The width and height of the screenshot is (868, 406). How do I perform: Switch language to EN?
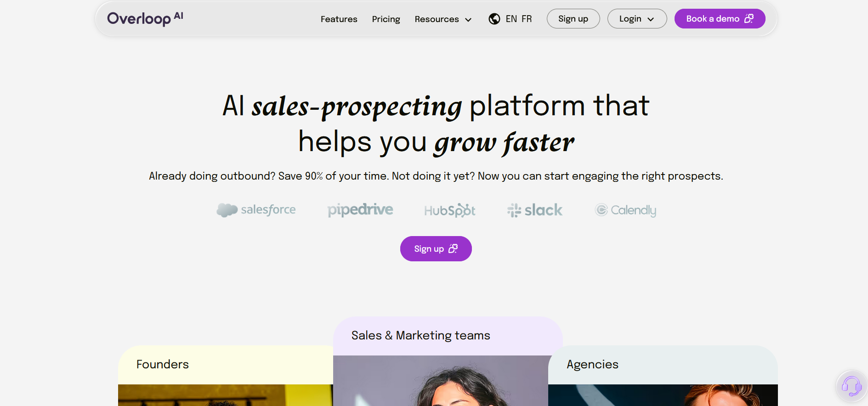coord(511,19)
